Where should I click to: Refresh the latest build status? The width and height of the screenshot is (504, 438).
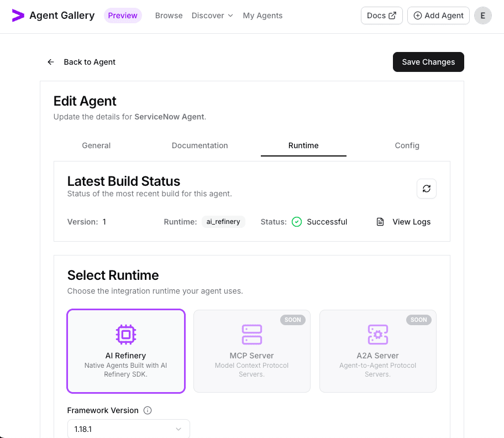click(427, 189)
